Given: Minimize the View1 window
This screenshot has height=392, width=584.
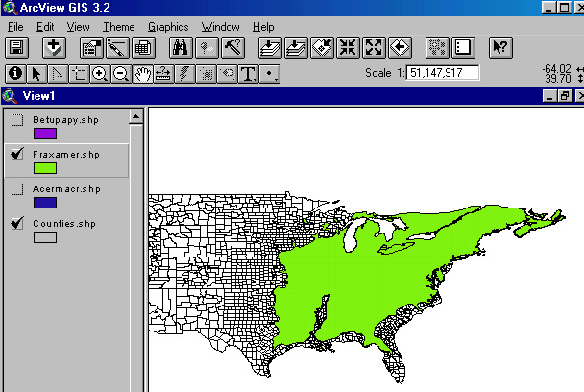Looking at the screenshot, I should 549,96.
